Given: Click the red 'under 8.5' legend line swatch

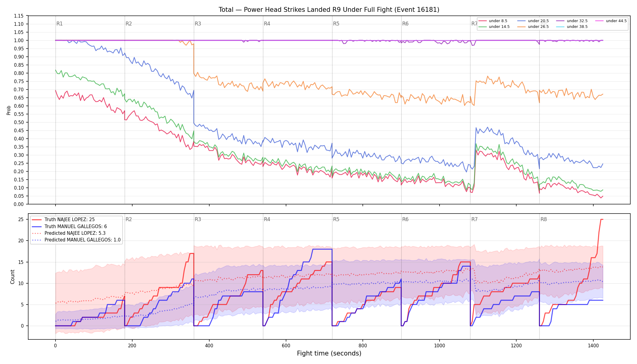Looking at the screenshot, I should tap(482, 21).
